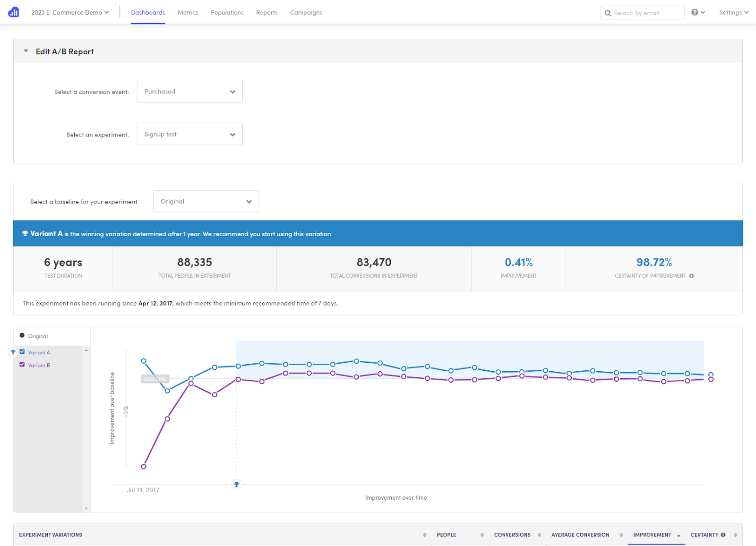
Task: Open the experiment dropdown showing Signup test
Action: (189, 134)
